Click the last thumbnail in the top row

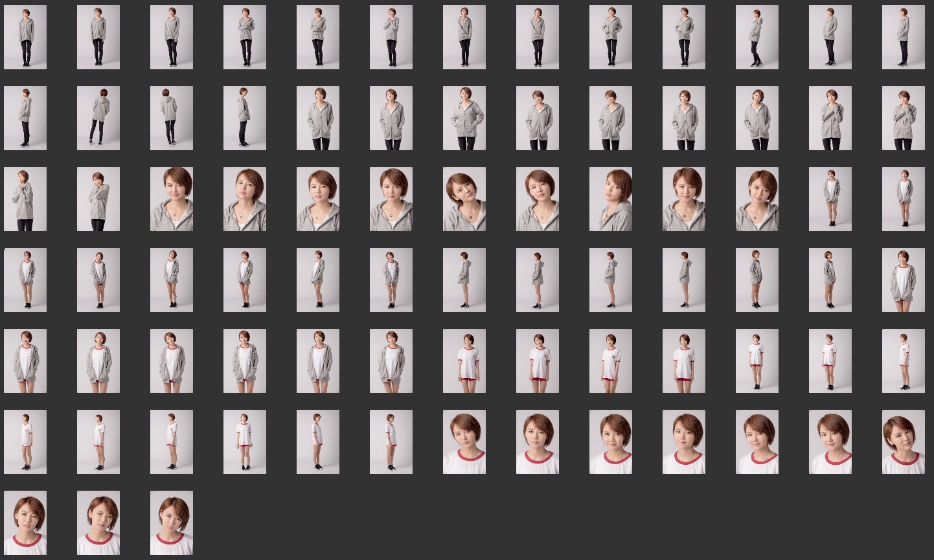tap(903, 38)
